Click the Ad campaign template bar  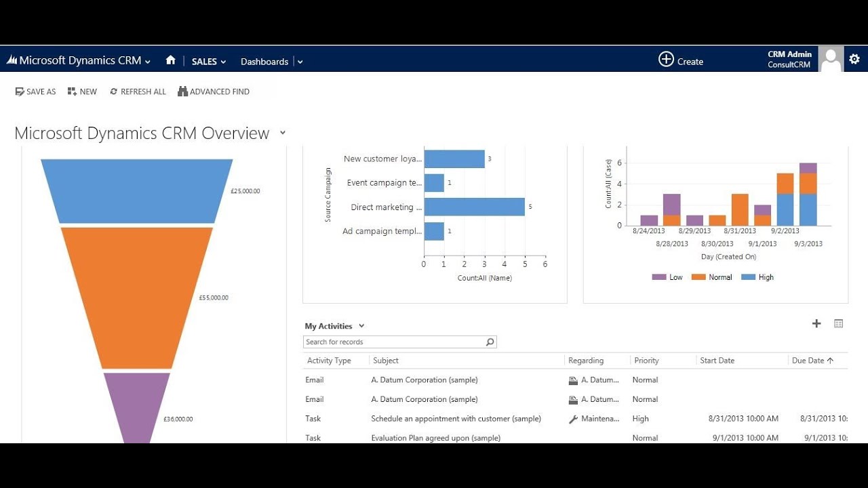pyautogui.click(x=434, y=231)
